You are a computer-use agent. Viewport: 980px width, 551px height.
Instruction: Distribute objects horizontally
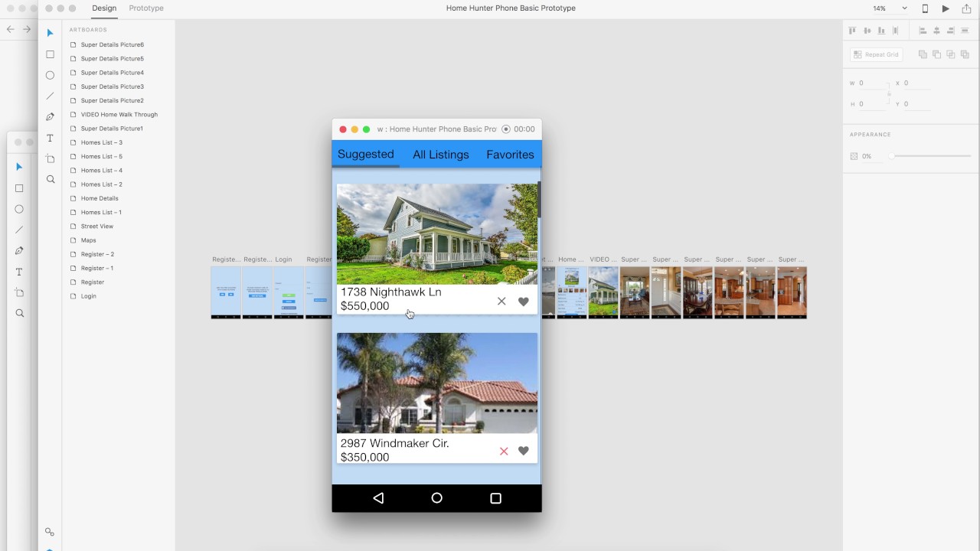click(x=896, y=31)
